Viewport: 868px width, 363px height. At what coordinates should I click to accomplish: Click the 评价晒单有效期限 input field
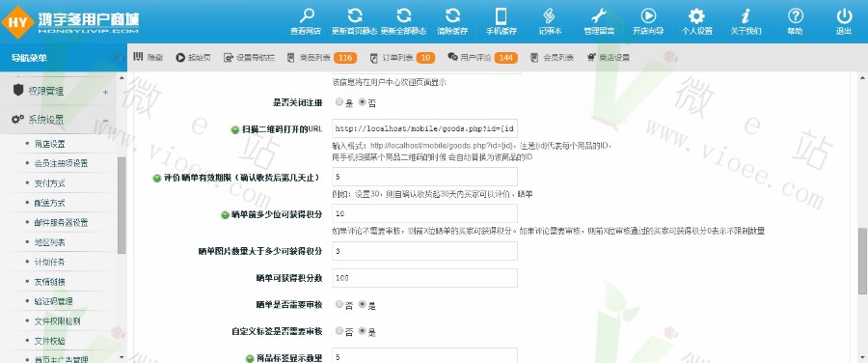(x=424, y=177)
